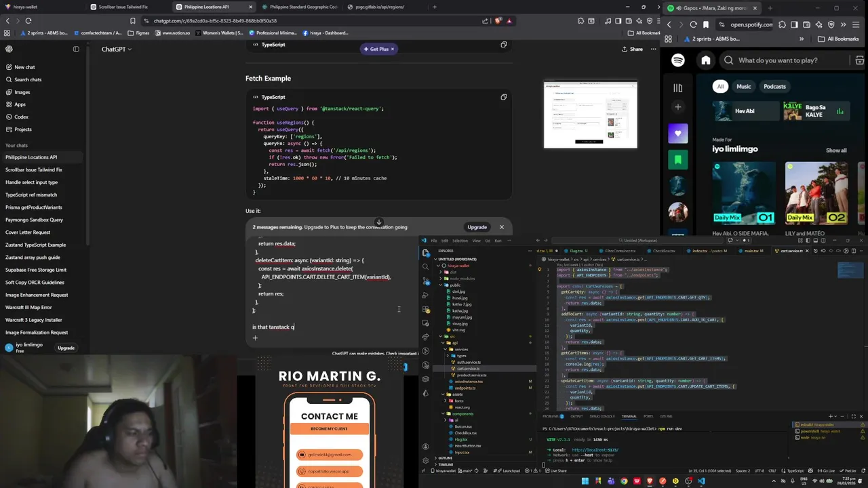The height and width of the screenshot is (488, 868).
Task: Click scroll-to-bottom arrow in ChatGPT
Action: tap(379, 222)
